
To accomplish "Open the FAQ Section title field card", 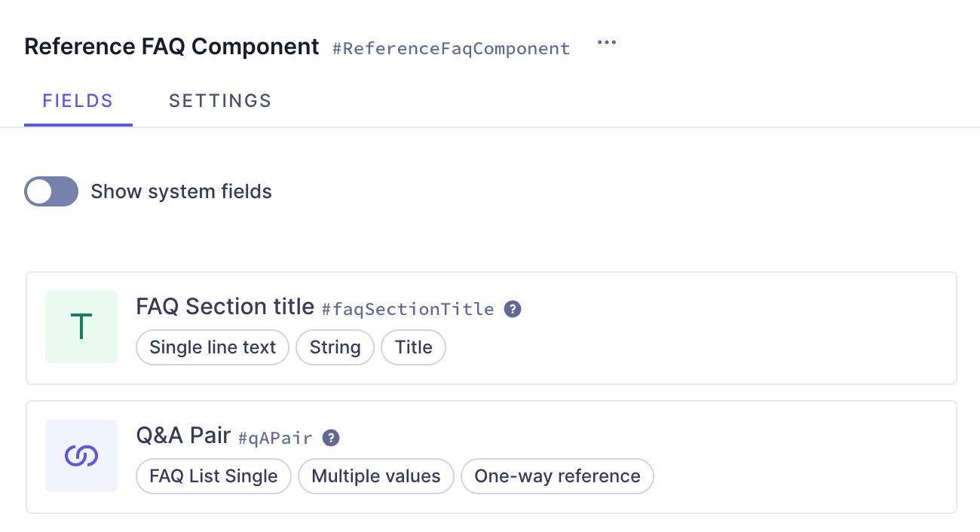I will tap(490, 327).
